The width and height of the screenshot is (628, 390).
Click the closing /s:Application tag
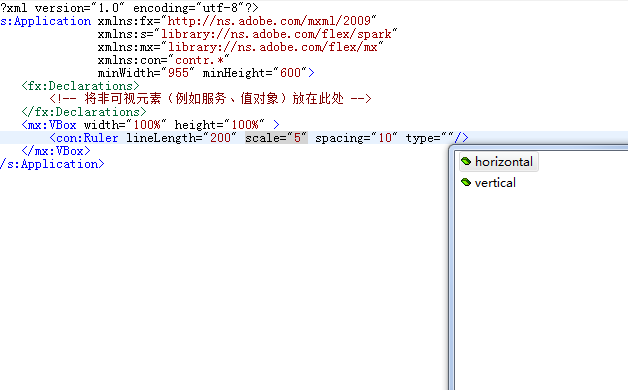[52, 164]
